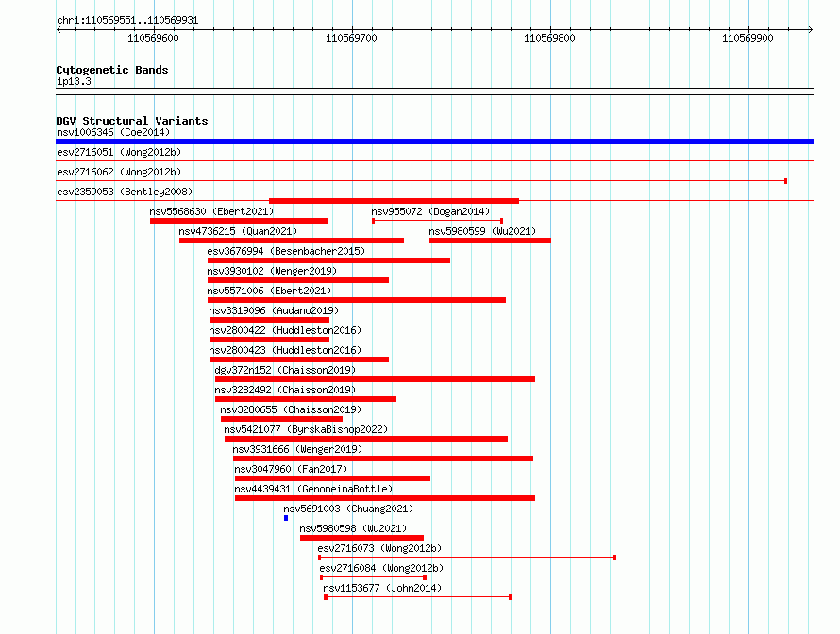
Task: Click the 110569600 ruler position
Action: [x=153, y=38]
